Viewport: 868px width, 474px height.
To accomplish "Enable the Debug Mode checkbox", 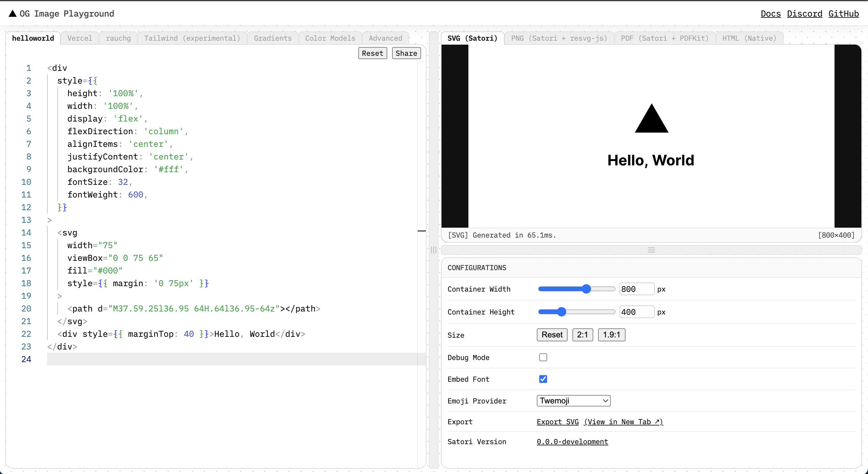I will [x=543, y=357].
